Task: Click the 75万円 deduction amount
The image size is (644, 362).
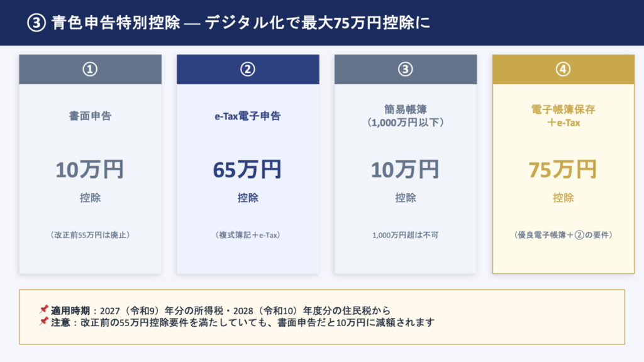Action: coord(563,170)
